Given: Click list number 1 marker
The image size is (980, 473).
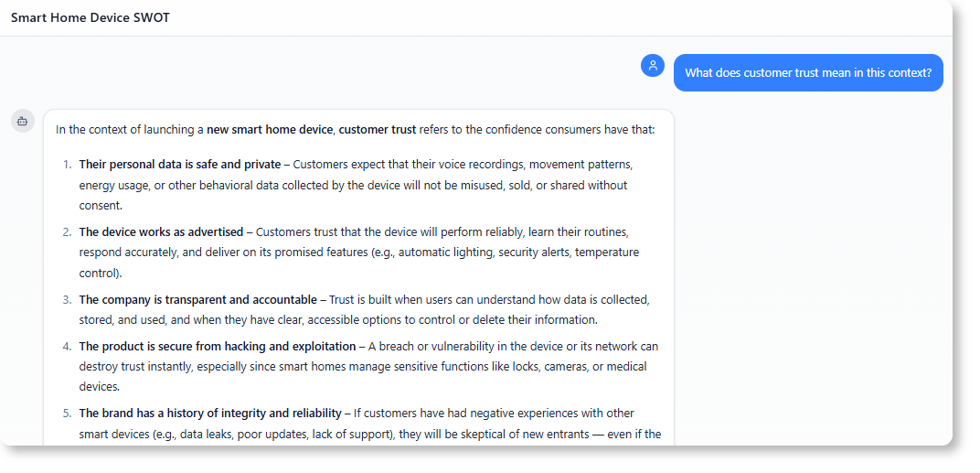Looking at the screenshot, I should click(x=67, y=165).
